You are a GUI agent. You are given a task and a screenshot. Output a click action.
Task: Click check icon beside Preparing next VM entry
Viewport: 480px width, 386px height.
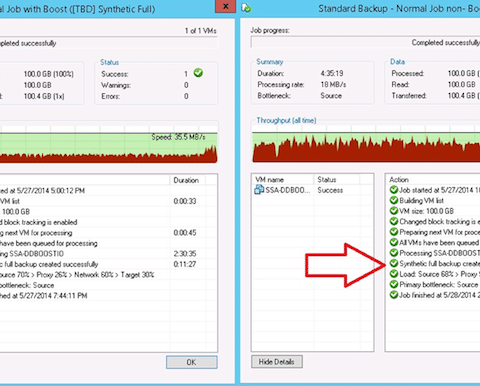pyautogui.click(x=394, y=232)
